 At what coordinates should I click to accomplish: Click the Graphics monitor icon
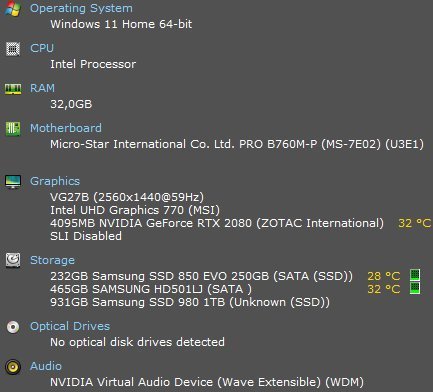[x=13, y=182]
